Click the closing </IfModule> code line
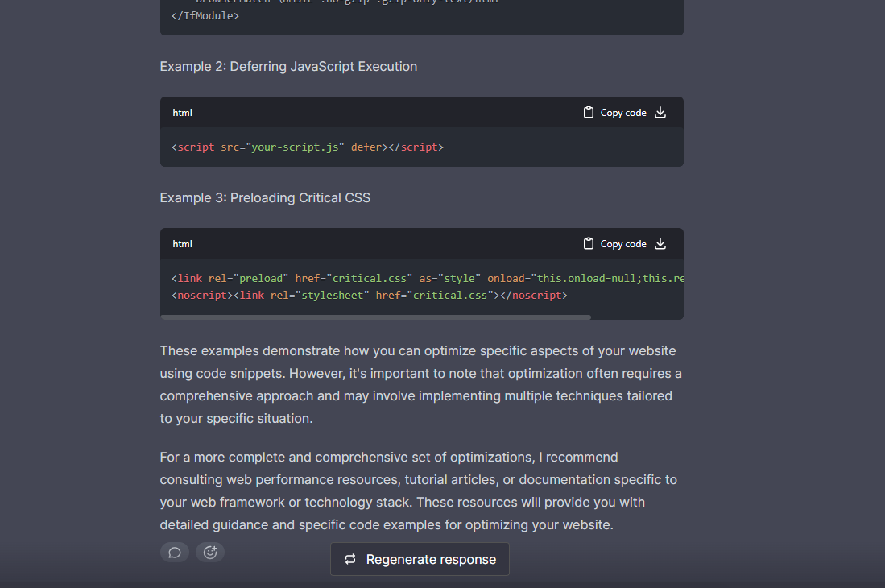 click(x=200, y=15)
